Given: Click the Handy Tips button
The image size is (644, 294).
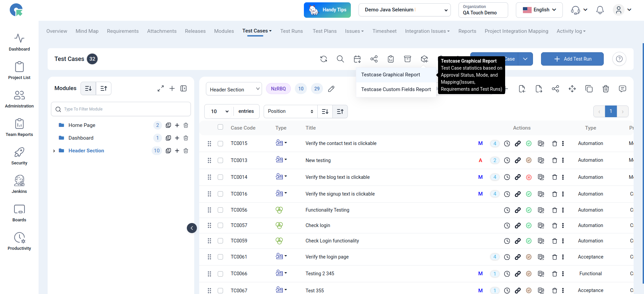Looking at the screenshot, I should [327, 10].
